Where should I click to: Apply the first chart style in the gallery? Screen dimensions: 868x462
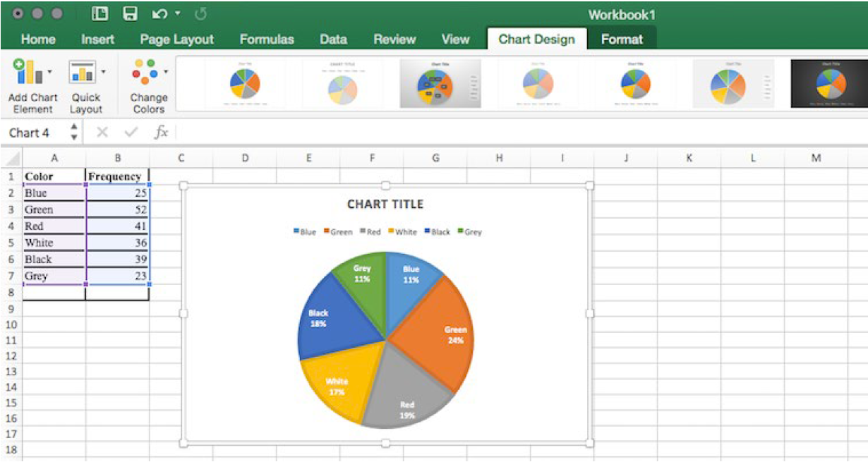(x=246, y=83)
